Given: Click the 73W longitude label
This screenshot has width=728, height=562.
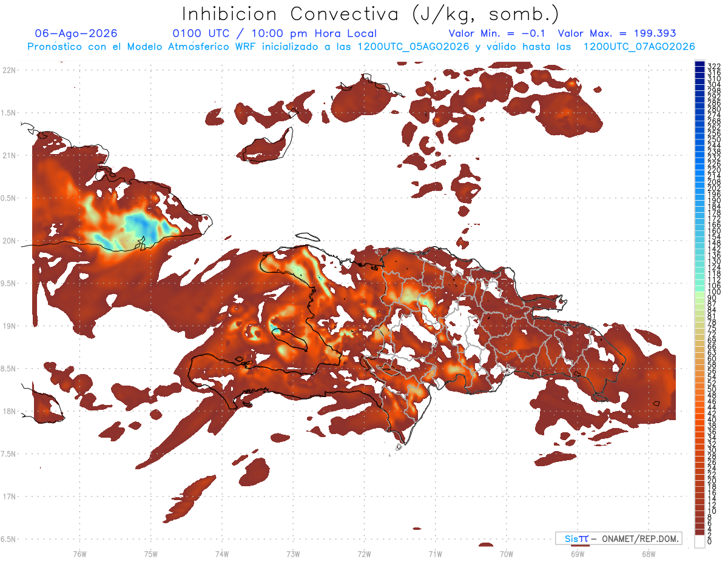Looking at the screenshot, I should pos(293,554).
